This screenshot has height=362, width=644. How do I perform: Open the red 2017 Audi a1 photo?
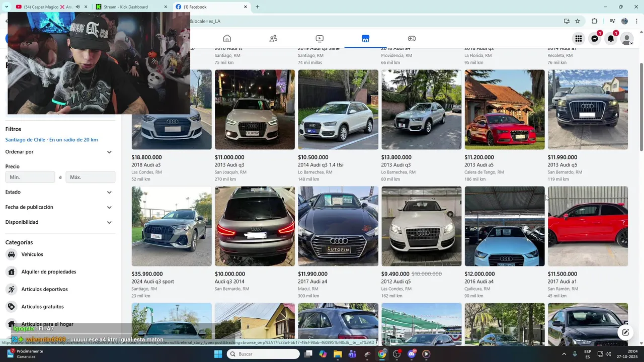(588, 226)
